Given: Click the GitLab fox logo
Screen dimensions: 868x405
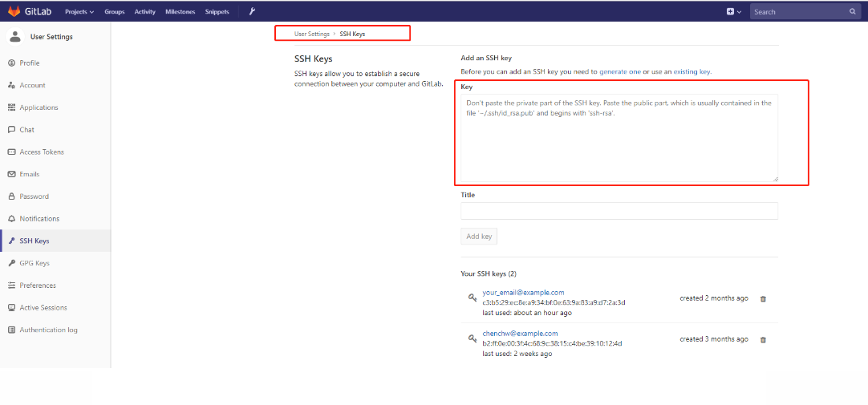Looking at the screenshot, I should coord(14,11).
